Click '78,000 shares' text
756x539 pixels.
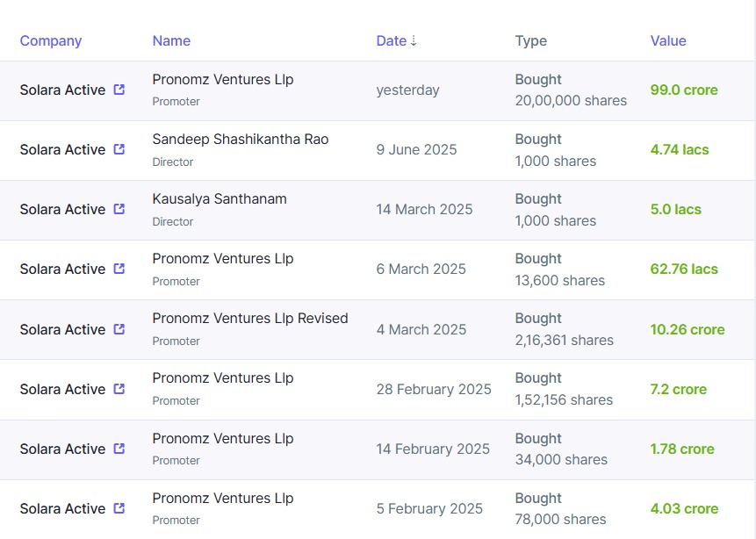560,520
